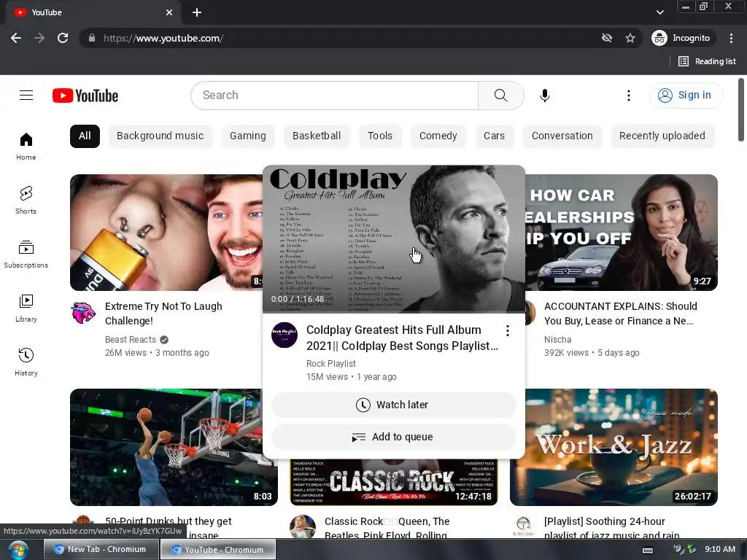This screenshot has width=747, height=560.
Task: Select the Basketball filter chip
Action: coord(317,136)
